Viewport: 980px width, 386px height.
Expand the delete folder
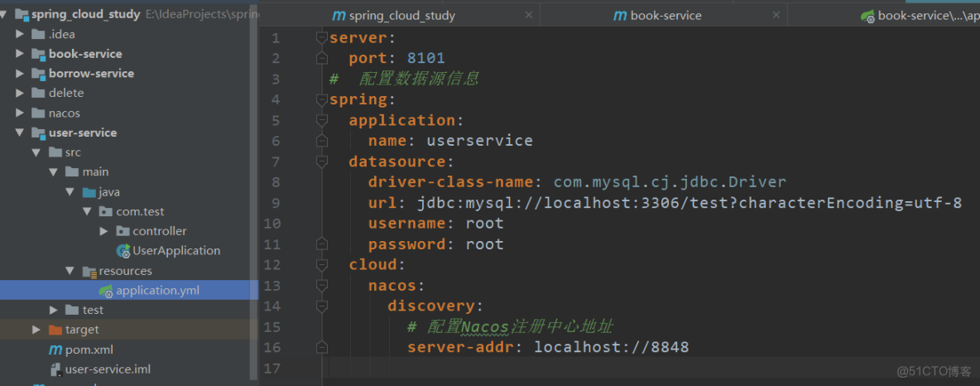[19, 94]
